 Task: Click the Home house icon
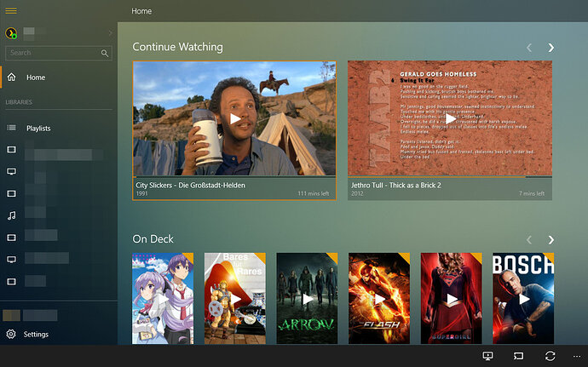(x=12, y=77)
